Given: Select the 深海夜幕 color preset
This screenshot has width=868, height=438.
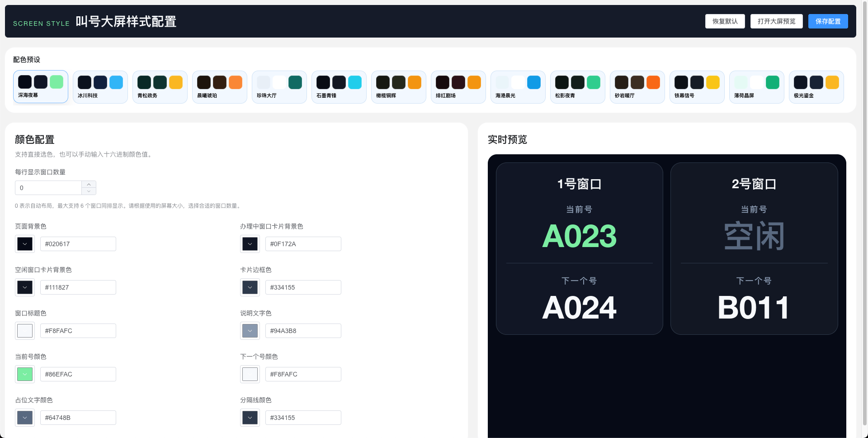Looking at the screenshot, I should point(41,87).
